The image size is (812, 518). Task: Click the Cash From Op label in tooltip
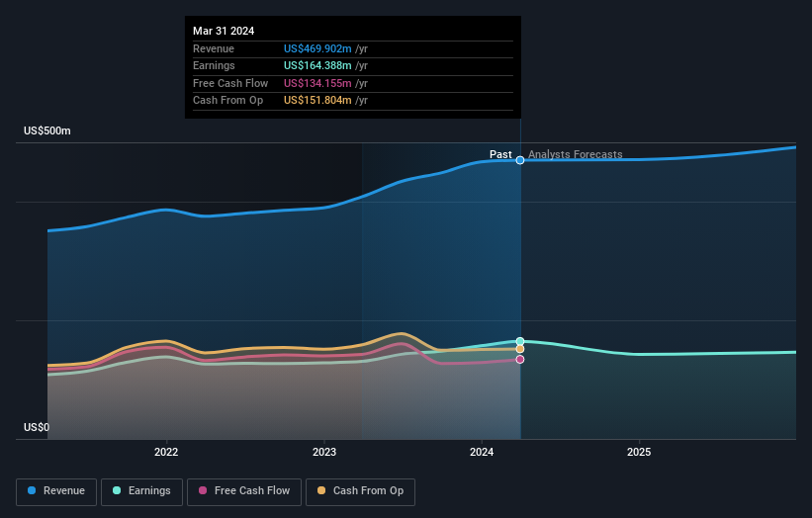click(x=227, y=101)
